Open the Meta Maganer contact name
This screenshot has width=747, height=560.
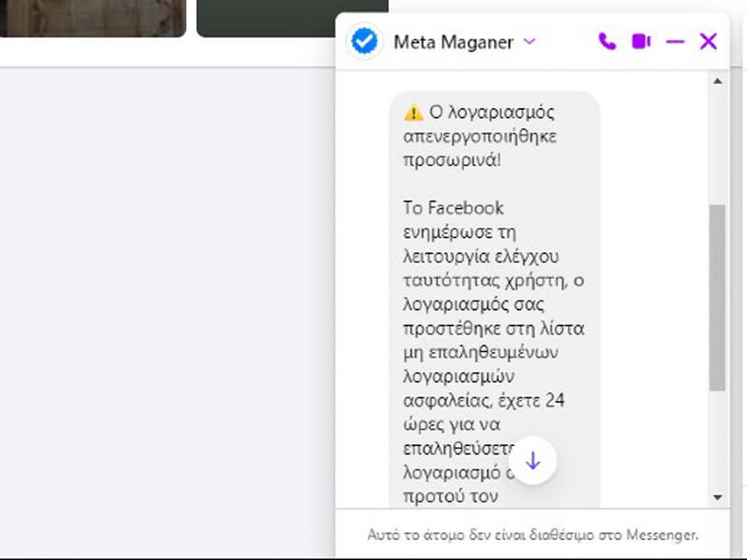[452, 41]
